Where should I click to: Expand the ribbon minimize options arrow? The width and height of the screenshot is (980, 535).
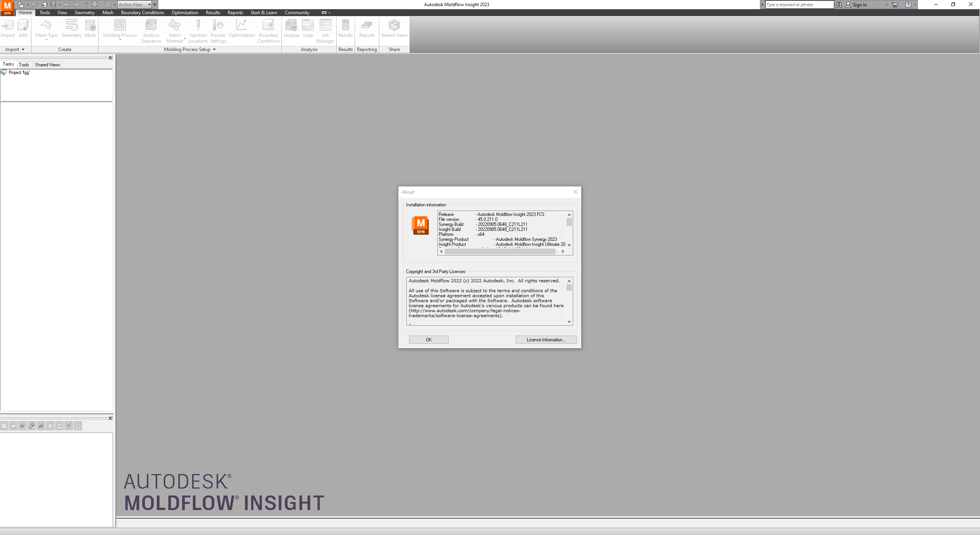[330, 13]
